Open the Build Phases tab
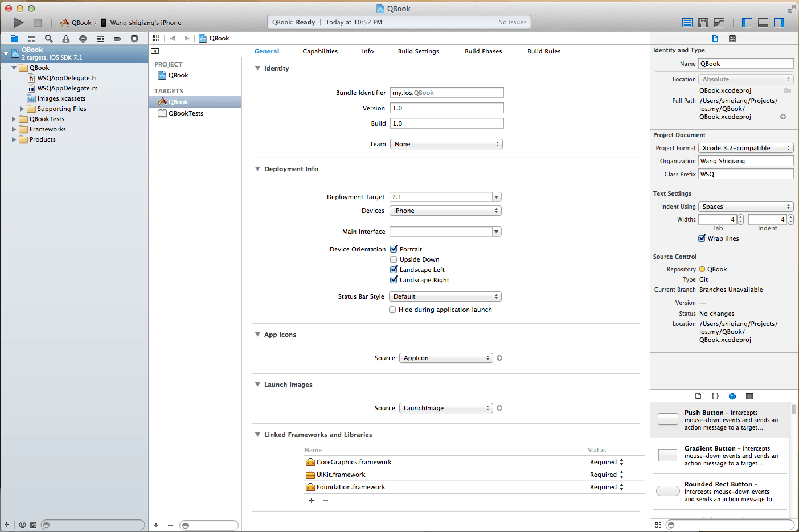Screen dimensions: 799x532 tap(484, 51)
